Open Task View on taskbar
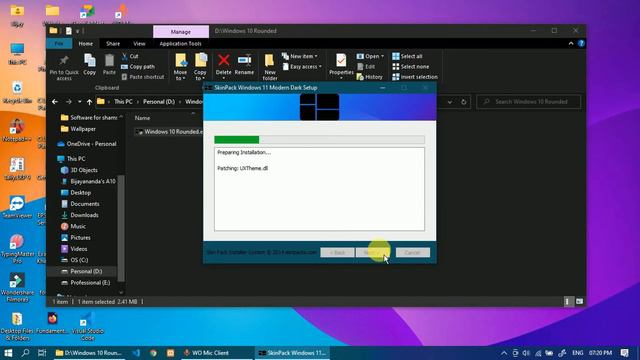Viewport: 640px width, 360px height. pos(42,353)
